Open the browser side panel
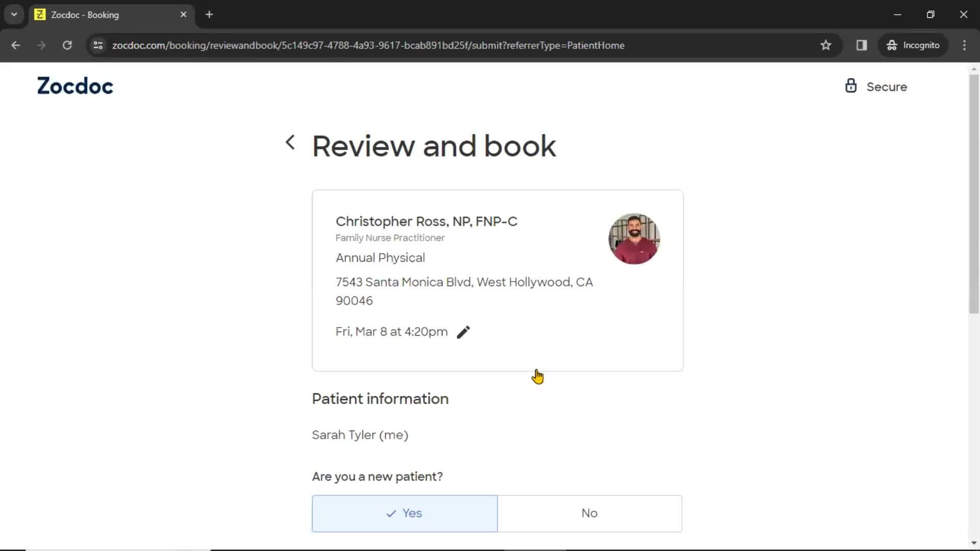 (862, 45)
